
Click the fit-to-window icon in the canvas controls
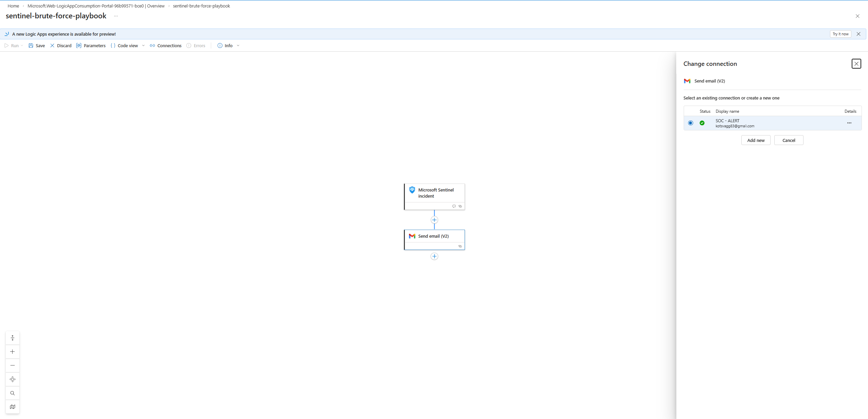click(x=13, y=379)
